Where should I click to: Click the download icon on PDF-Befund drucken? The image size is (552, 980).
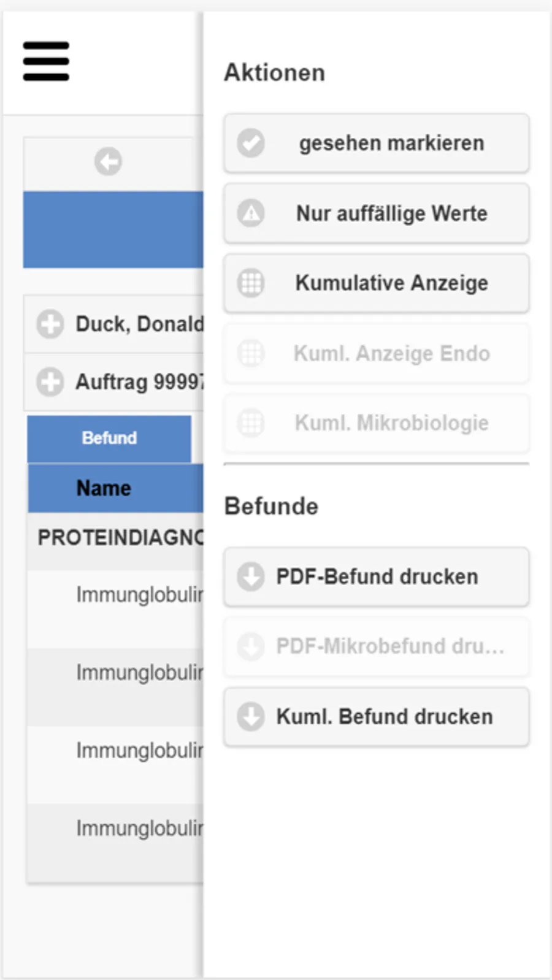[x=251, y=577]
